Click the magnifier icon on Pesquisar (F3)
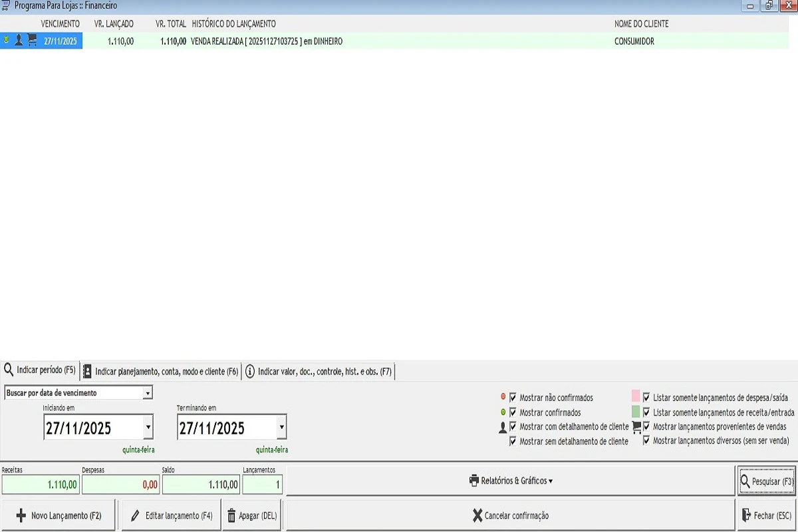Screen dimensions: 798x532 click(x=745, y=481)
